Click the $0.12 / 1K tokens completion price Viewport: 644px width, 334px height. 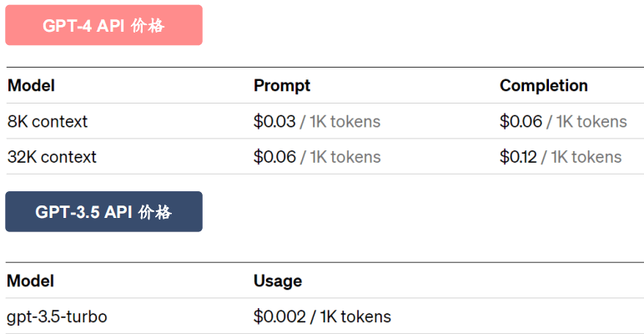point(561,157)
